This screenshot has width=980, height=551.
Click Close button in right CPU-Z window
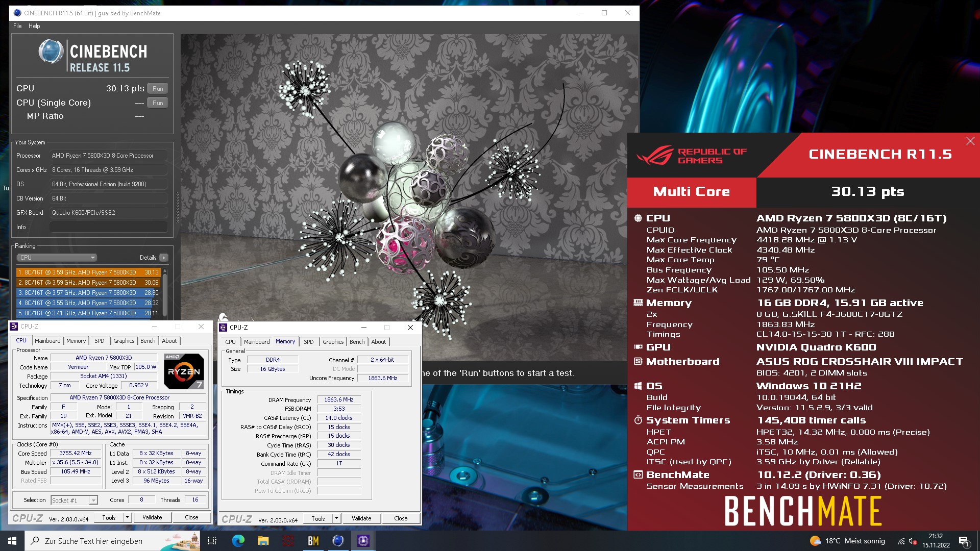click(x=401, y=519)
